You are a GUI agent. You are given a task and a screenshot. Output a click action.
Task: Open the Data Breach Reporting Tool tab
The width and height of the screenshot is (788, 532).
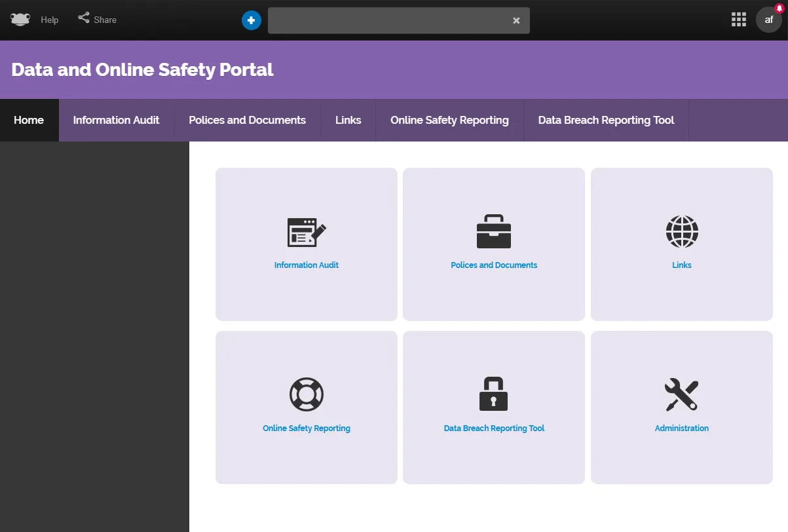coord(607,120)
